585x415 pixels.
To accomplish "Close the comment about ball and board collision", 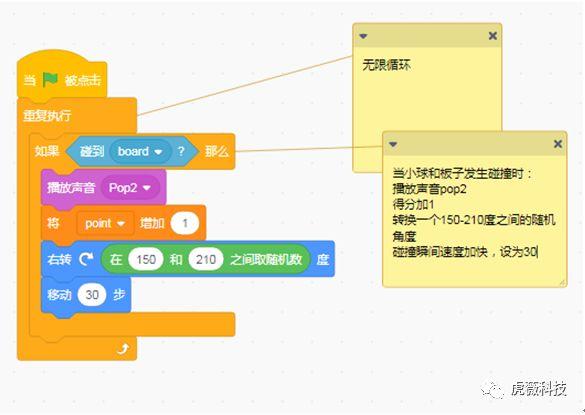I will point(558,144).
